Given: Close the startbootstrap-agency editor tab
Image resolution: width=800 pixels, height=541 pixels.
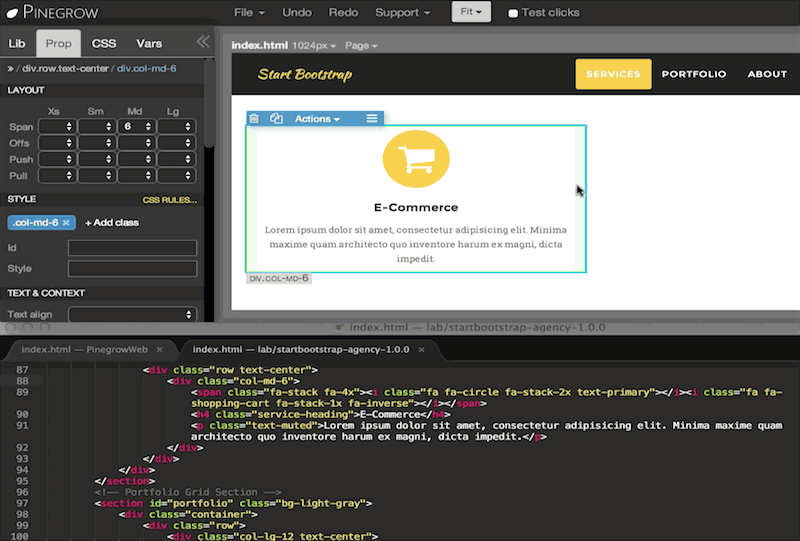Looking at the screenshot, I should click(x=421, y=350).
